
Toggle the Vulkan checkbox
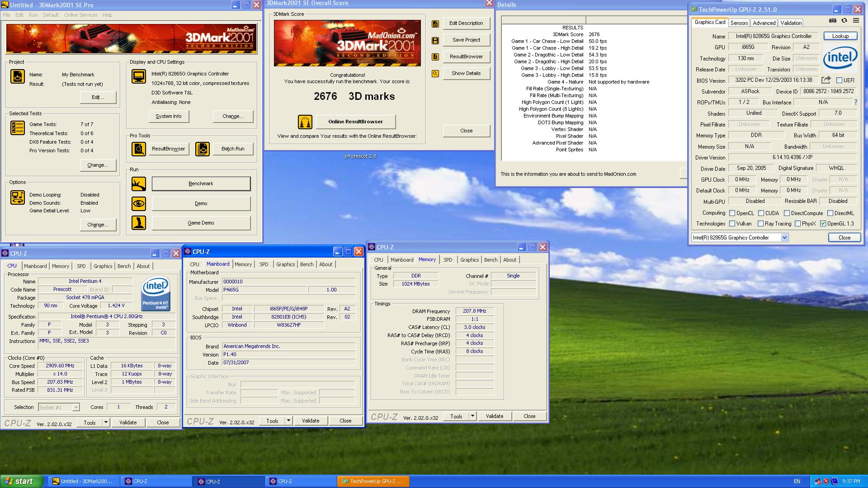(732, 224)
